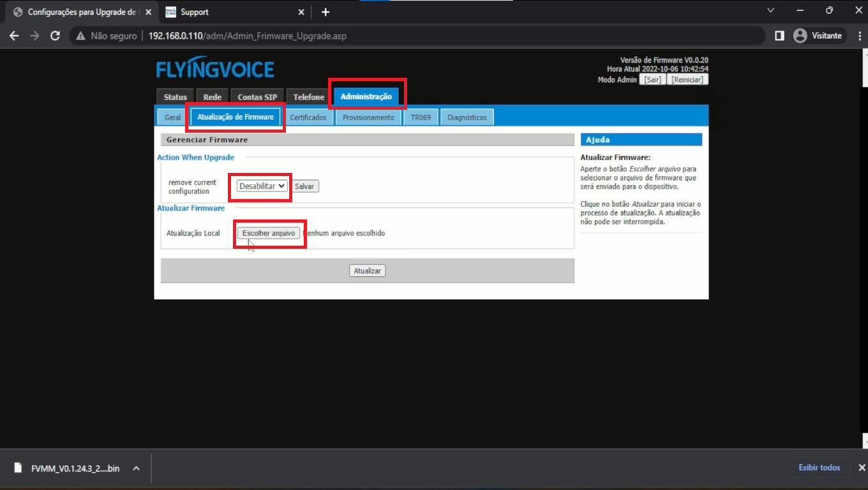Viewport: 868px width, 490px height.
Task: Click the browser back arrow
Action: click(14, 36)
